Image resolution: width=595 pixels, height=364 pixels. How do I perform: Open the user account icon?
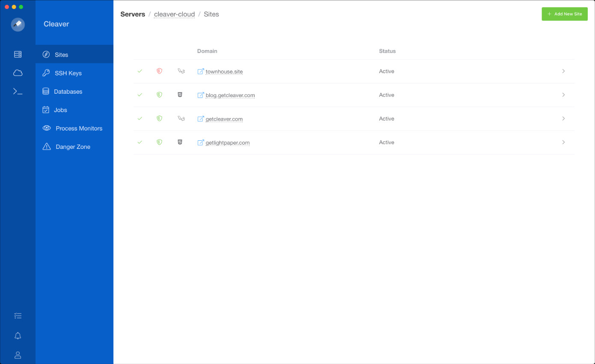click(18, 355)
